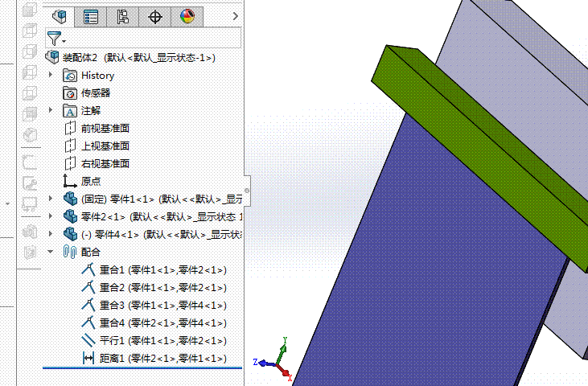Collapse the 配合 mates folder
588x386 pixels.
51,252
